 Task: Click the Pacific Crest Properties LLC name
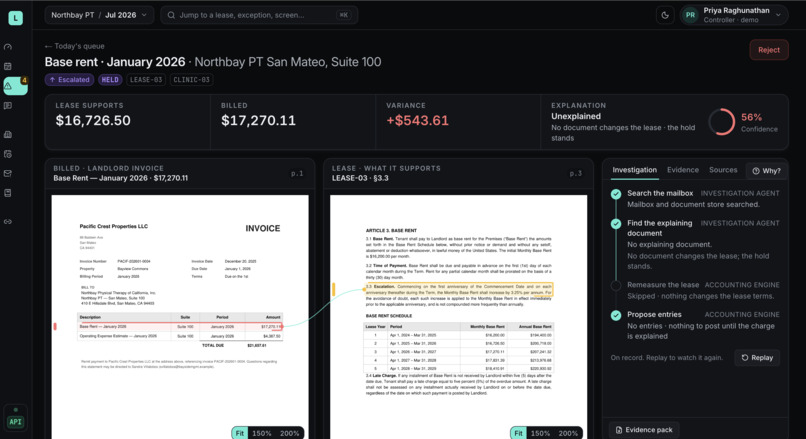tap(114, 226)
